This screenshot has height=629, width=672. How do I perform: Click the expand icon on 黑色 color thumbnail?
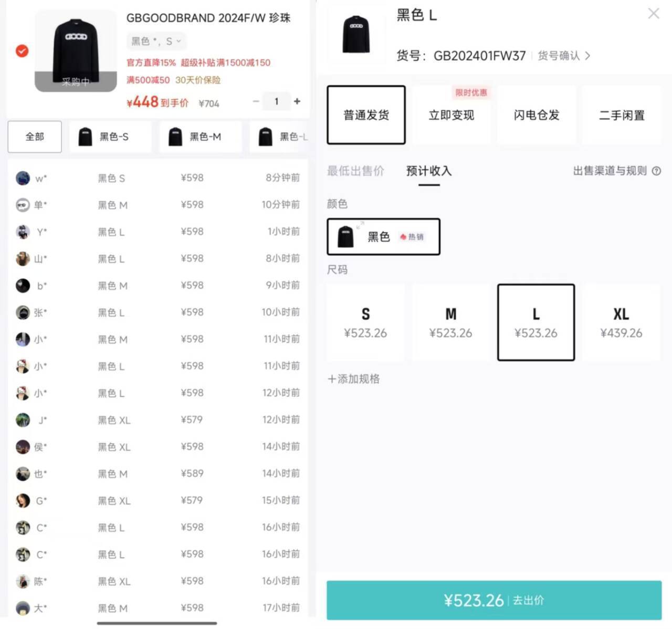[360, 225]
